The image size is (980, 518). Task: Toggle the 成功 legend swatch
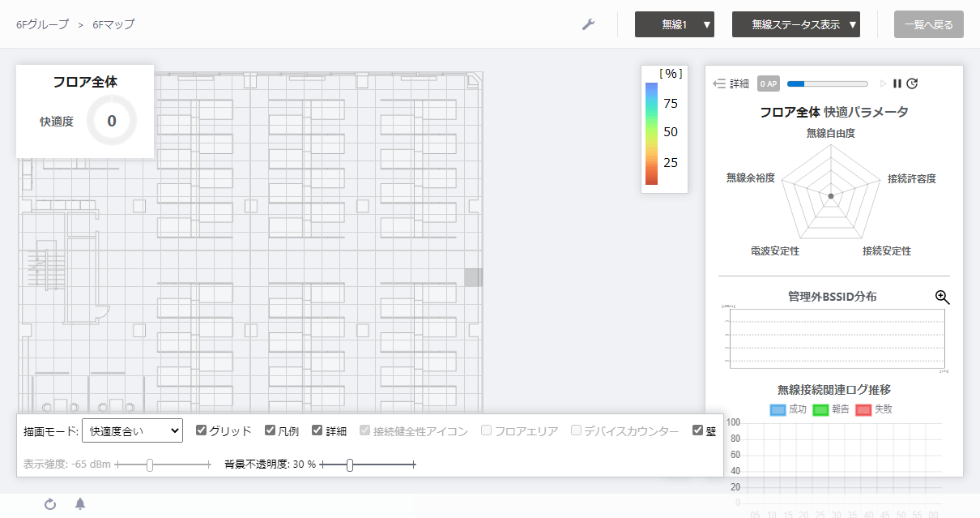779,409
